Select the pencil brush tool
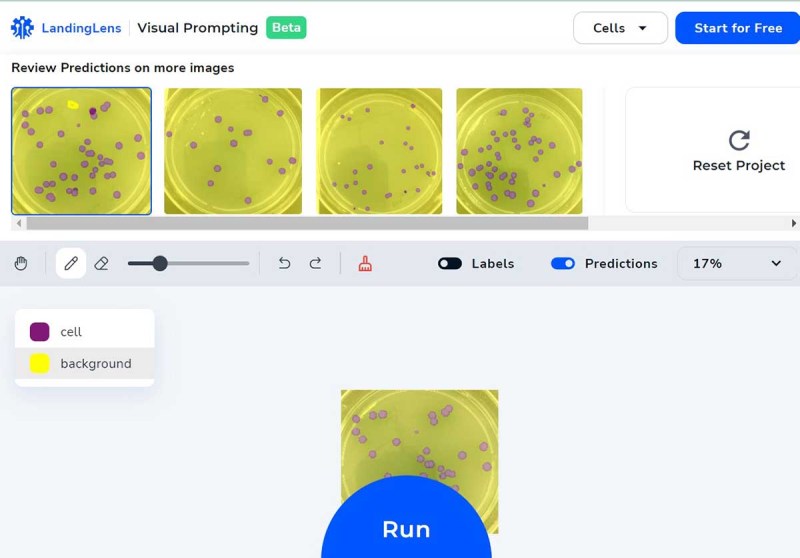The image size is (800, 558). point(71,263)
